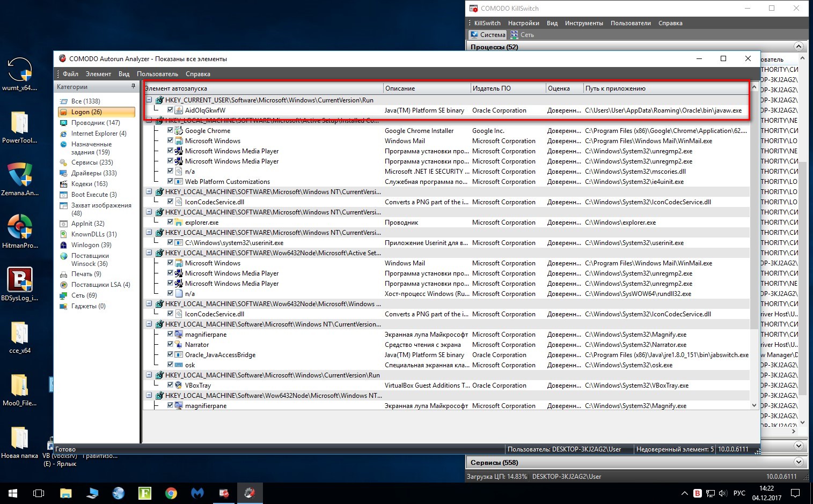Select the Drivers (Драйверы) category icon

(x=63, y=173)
